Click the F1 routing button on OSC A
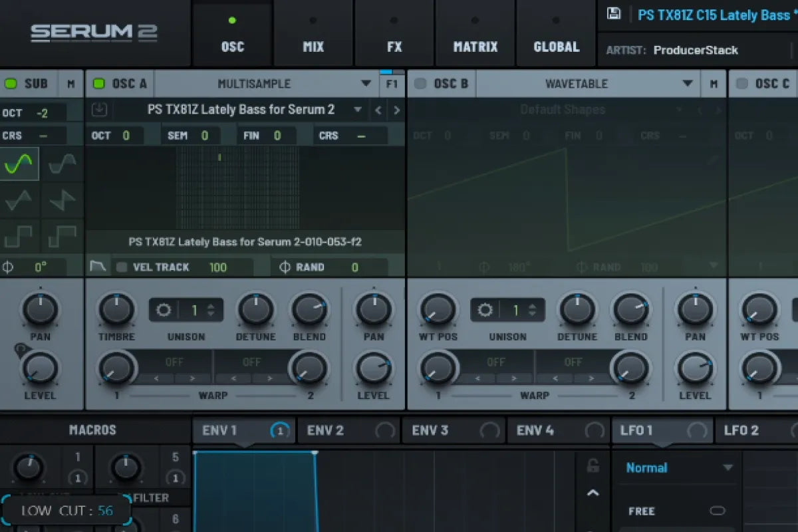 (392, 84)
